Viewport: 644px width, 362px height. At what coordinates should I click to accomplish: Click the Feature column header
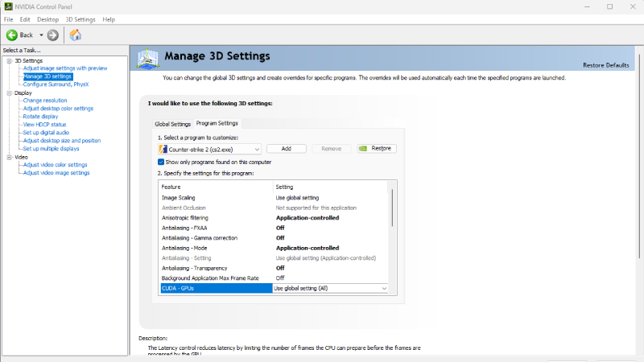pos(216,187)
